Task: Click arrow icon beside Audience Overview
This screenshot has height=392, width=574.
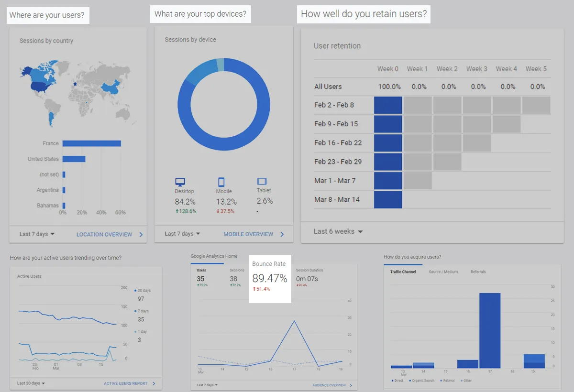Action: 351,385
